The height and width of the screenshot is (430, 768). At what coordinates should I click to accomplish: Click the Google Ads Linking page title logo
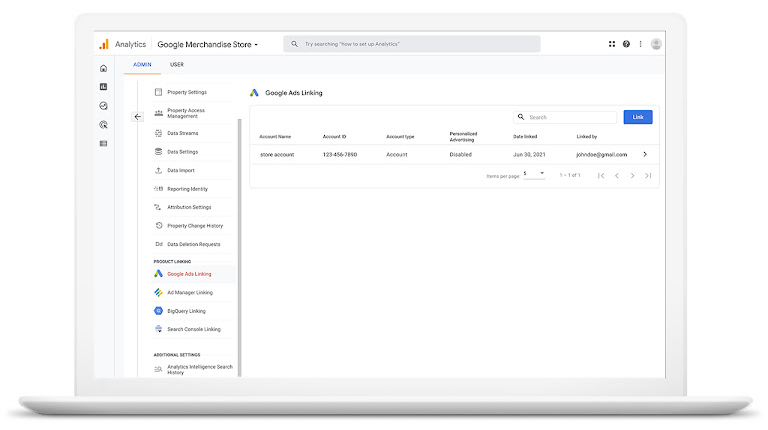(x=254, y=93)
